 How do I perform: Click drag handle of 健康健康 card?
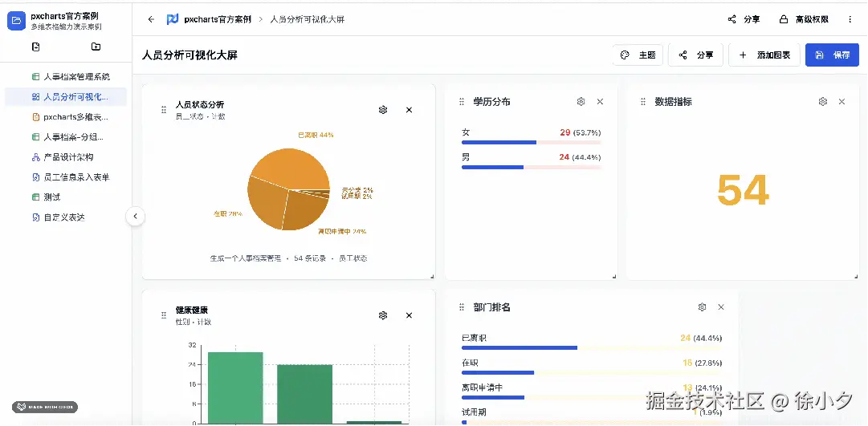tap(164, 315)
